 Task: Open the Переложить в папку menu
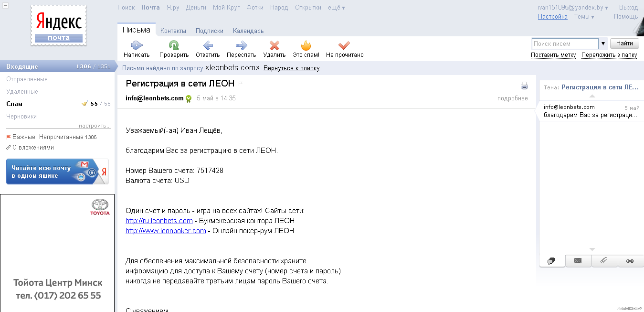point(609,55)
